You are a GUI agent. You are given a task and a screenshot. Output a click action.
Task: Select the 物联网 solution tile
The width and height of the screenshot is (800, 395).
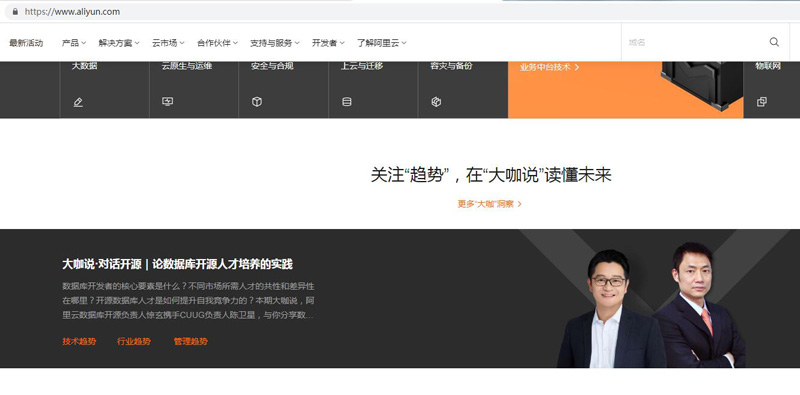click(771, 90)
